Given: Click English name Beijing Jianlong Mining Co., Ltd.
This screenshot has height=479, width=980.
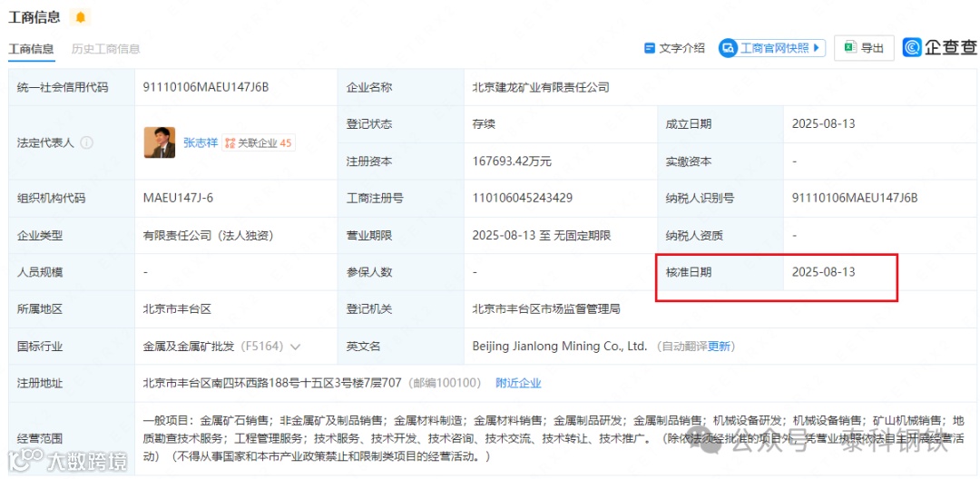Looking at the screenshot, I should (559, 346).
